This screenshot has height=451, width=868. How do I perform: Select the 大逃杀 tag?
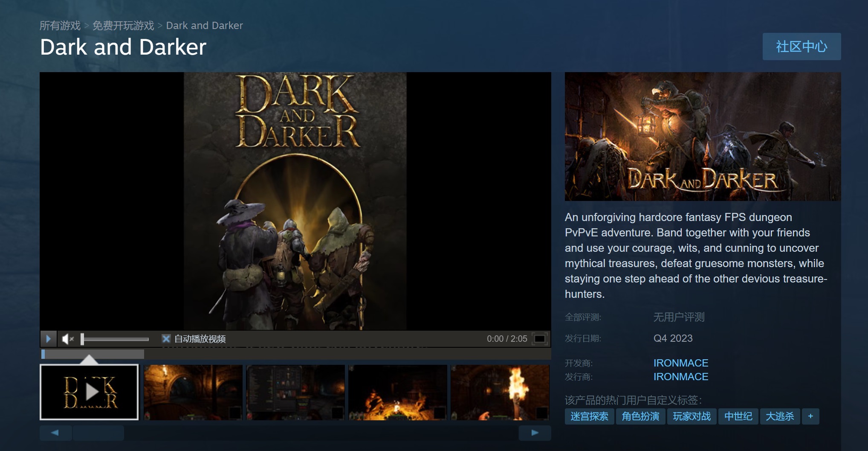[780, 416]
